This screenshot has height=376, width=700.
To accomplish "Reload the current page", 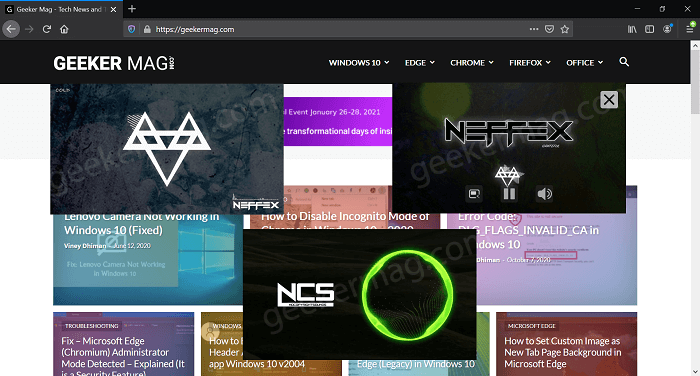I will [46, 29].
